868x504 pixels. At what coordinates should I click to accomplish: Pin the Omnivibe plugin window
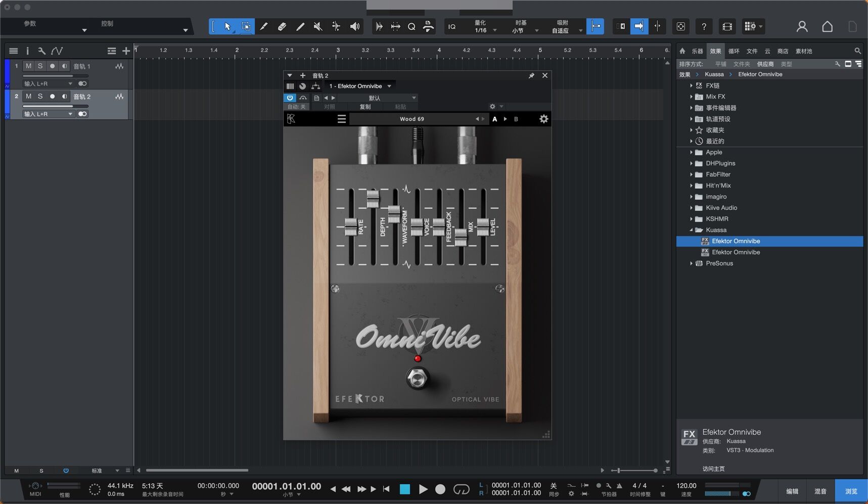click(x=531, y=75)
